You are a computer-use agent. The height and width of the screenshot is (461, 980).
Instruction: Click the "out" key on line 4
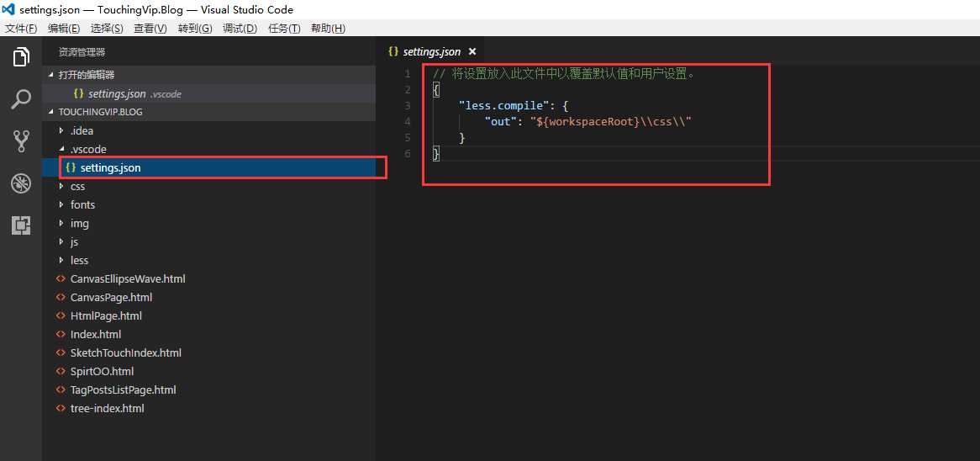[501, 122]
